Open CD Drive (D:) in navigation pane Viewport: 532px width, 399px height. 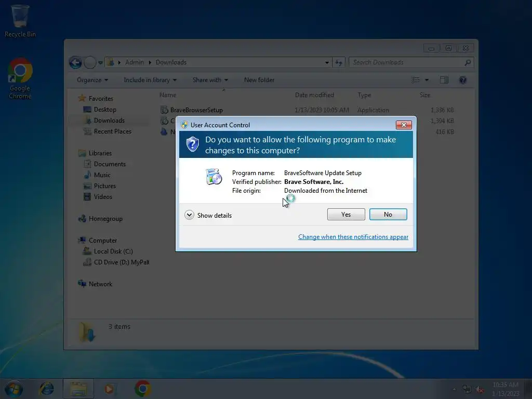pos(121,262)
